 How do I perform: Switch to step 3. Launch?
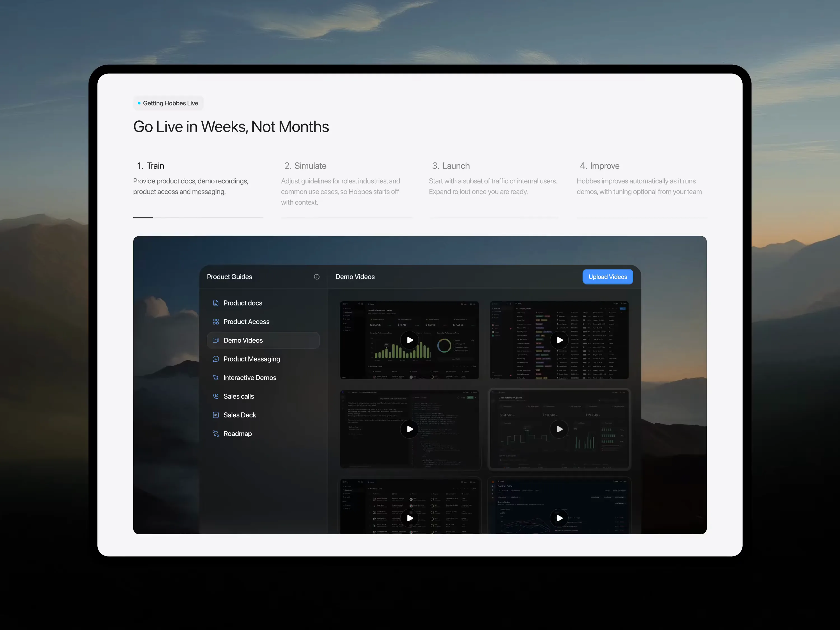tap(451, 166)
